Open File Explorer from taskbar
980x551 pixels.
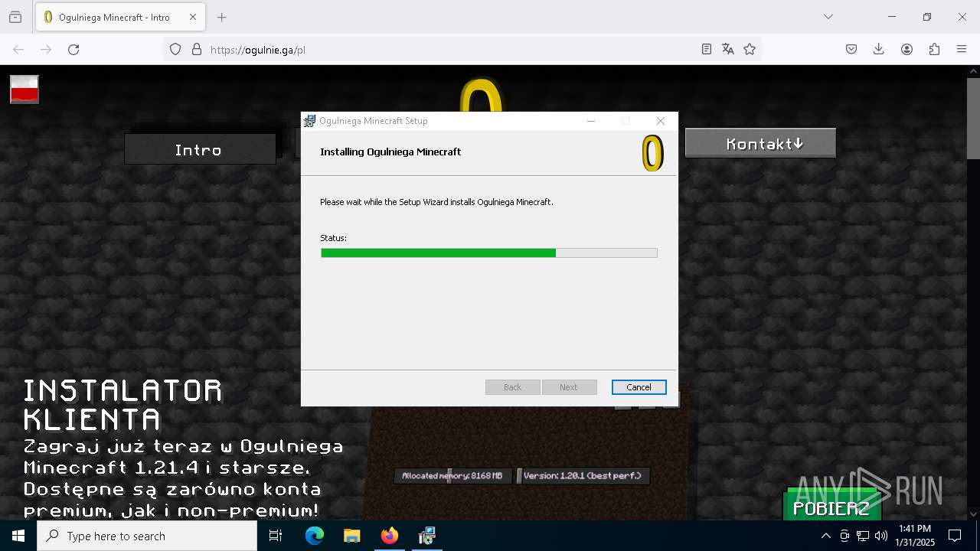351,536
